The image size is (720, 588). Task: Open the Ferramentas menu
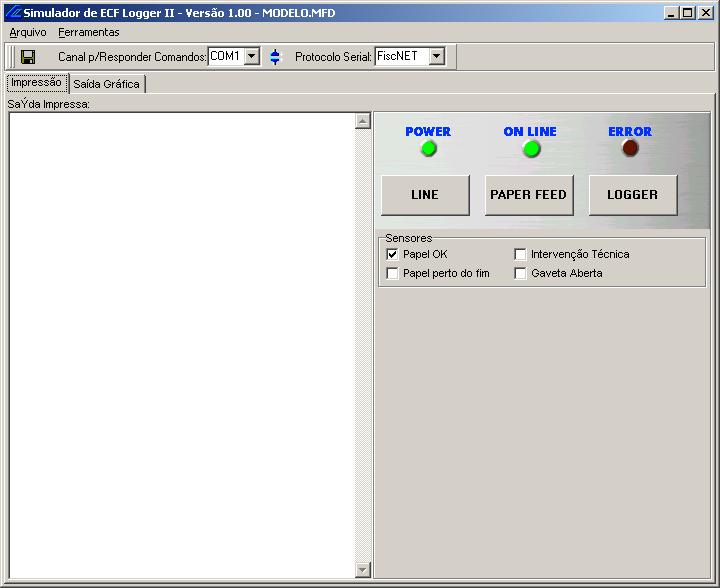coord(89,32)
